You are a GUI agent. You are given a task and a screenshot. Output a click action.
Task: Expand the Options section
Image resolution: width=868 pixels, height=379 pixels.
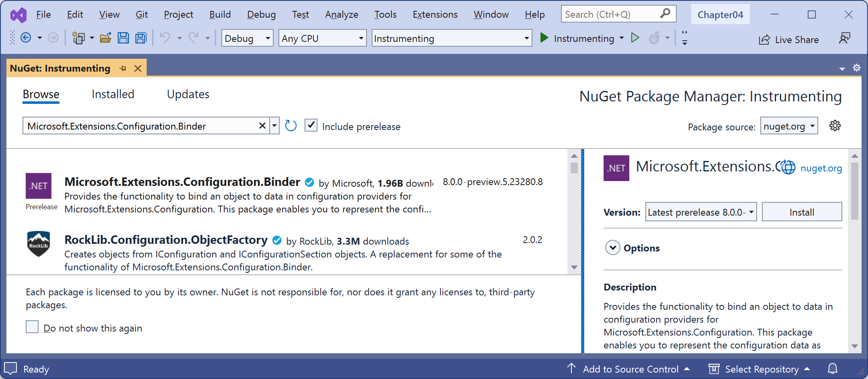pyautogui.click(x=613, y=248)
